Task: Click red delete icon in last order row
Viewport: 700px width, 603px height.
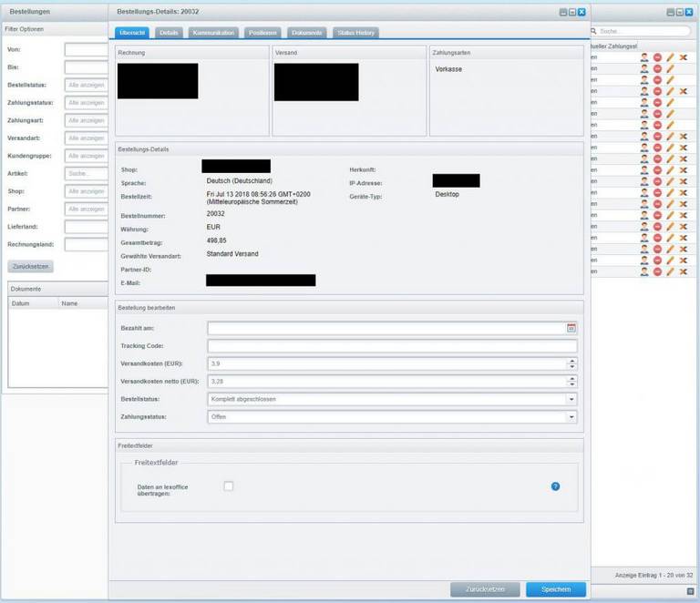Action: pyautogui.click(x=657, y=271)
